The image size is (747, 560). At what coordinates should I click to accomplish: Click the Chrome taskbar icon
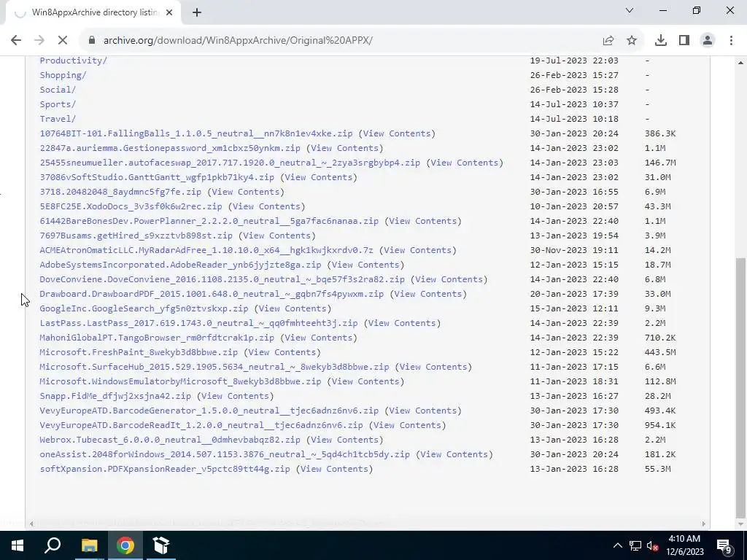click(125, 545)
